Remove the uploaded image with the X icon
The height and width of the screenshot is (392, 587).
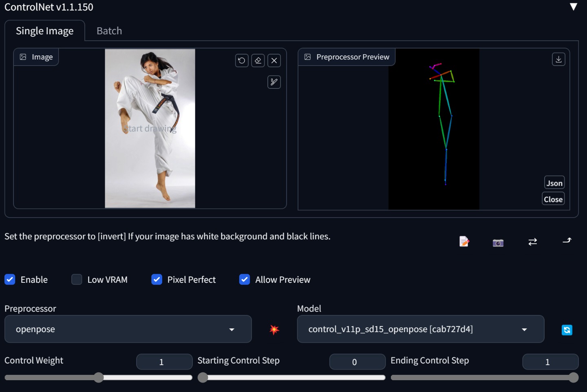coord(274,61)
